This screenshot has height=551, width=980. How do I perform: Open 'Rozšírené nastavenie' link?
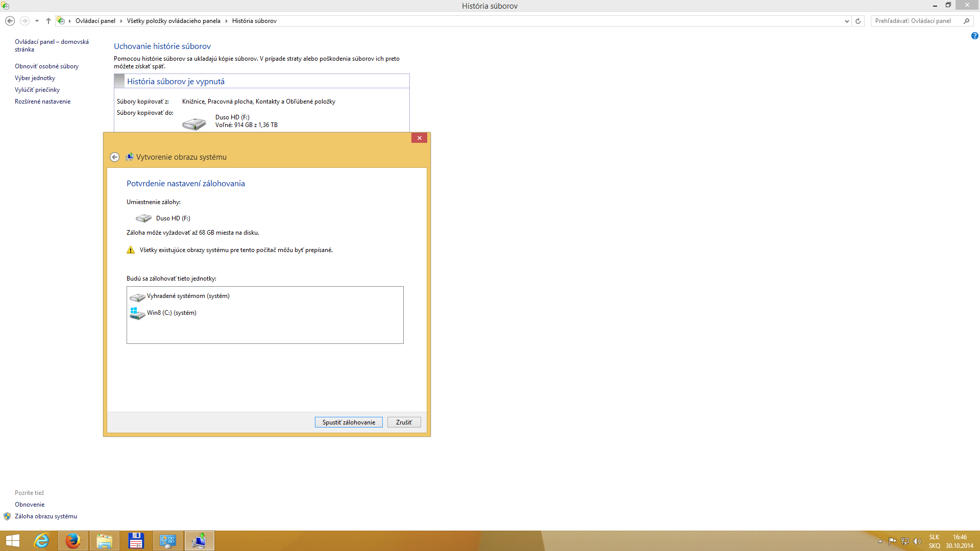(42, 102)
